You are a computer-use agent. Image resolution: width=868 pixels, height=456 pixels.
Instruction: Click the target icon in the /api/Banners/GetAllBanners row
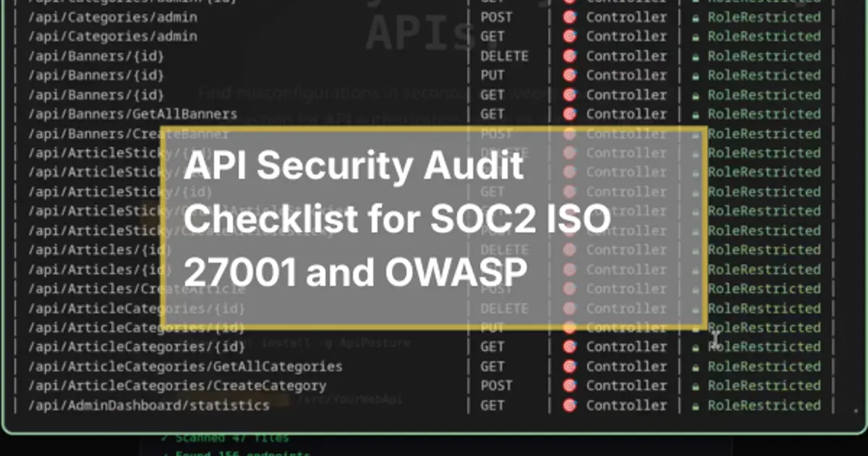569,114
